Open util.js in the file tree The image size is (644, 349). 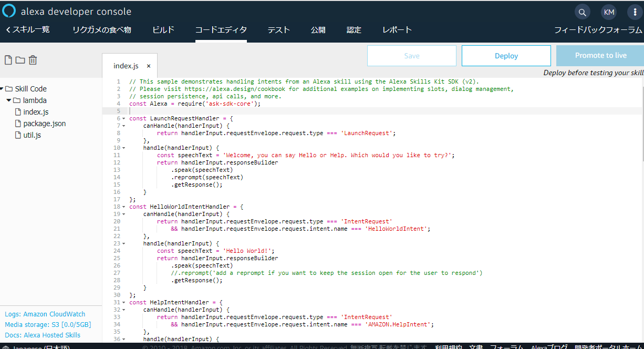pyautogui.click(x=32, y=135)
